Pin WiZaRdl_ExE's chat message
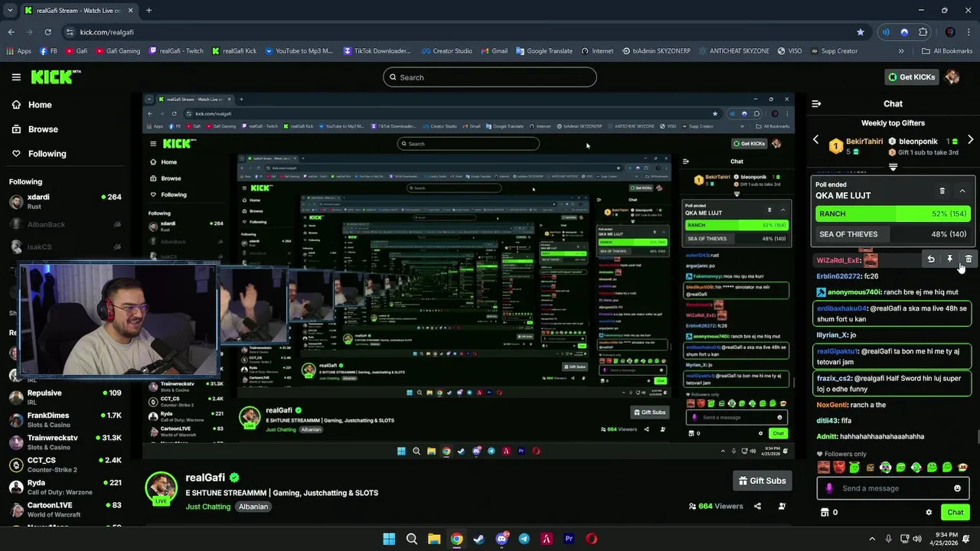The image size is (980, 551). tap(949, 259)
